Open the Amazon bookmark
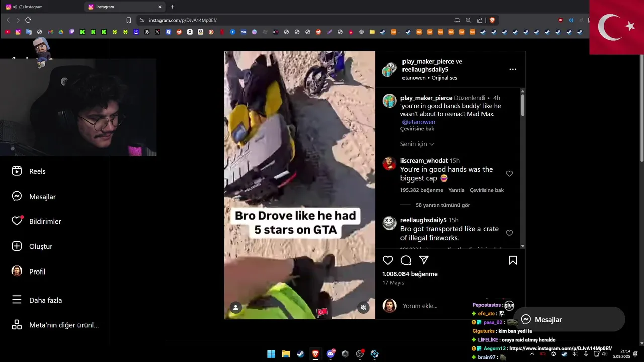Screen dimensions: 644x362 (x=200, y=32)
